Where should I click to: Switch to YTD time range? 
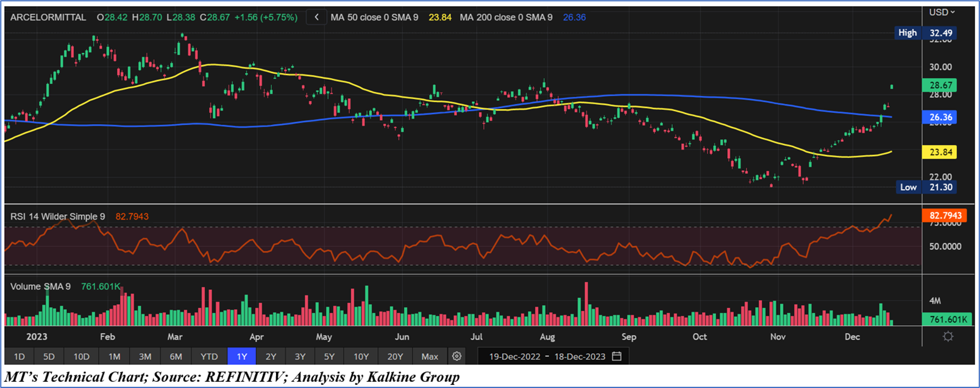click(x=209, y=356)
